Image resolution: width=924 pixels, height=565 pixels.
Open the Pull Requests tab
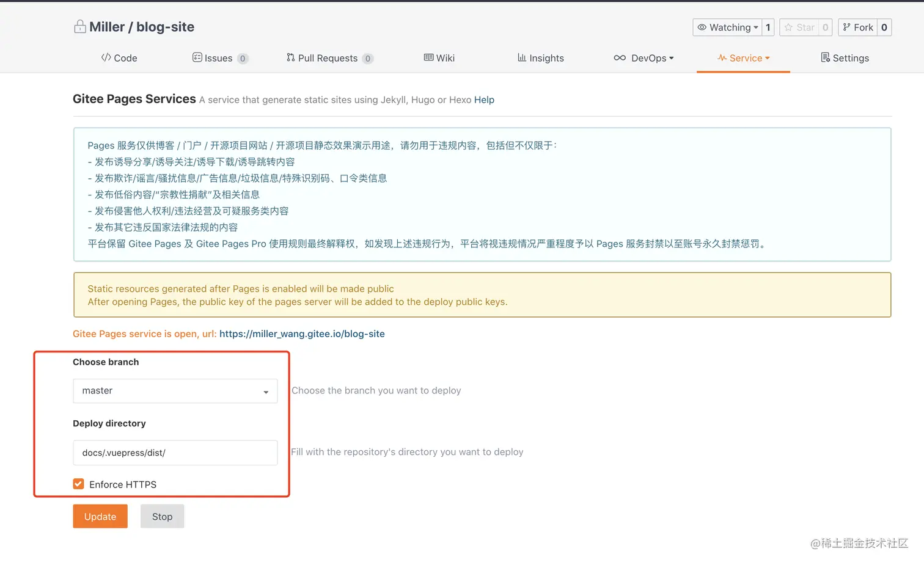pyautogui.click(x=330, y=58)
